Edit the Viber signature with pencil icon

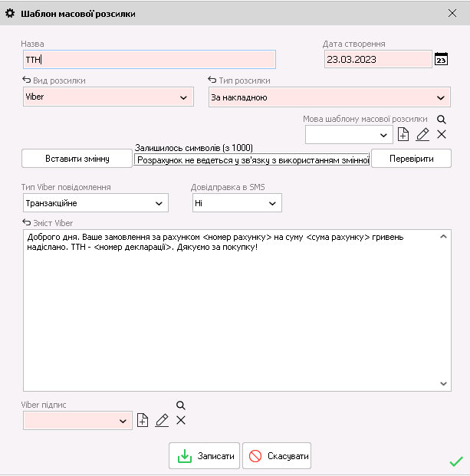162,421
